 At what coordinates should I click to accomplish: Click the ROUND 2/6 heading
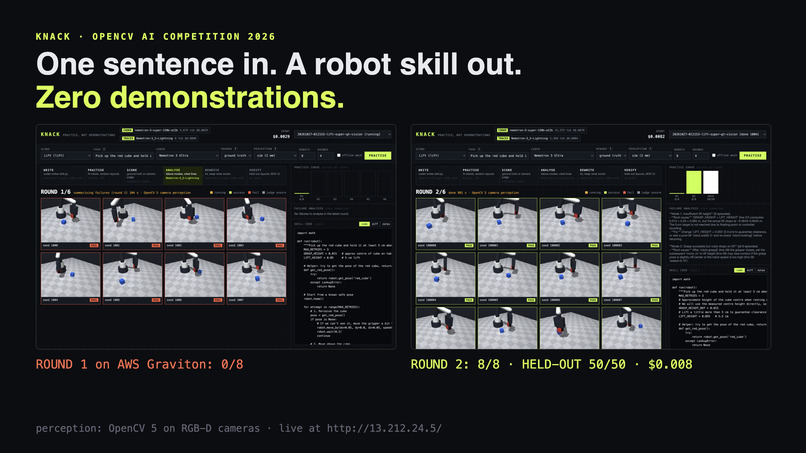tap(431, 192)
